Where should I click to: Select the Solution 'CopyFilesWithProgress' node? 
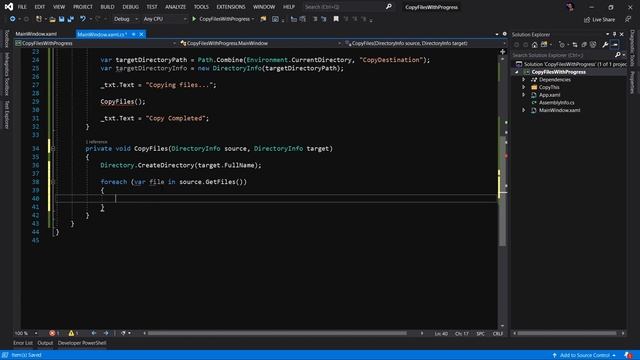(571, 64)
